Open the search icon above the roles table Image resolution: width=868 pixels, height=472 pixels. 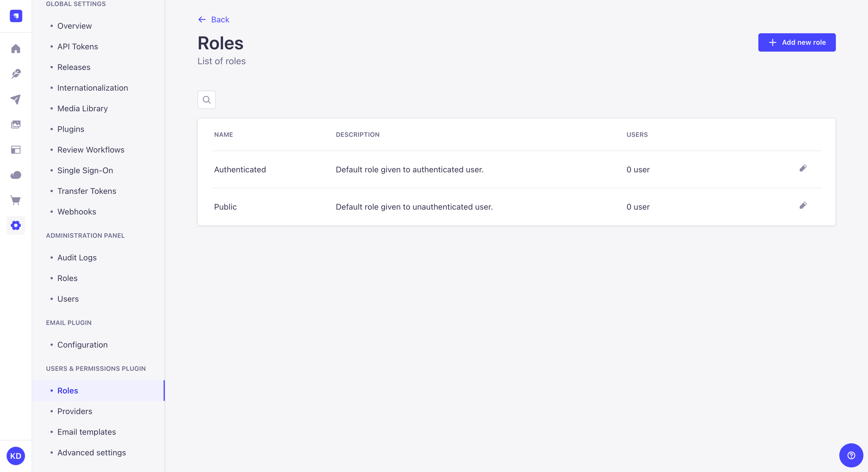pyautogui.click(x=206, y=100)
